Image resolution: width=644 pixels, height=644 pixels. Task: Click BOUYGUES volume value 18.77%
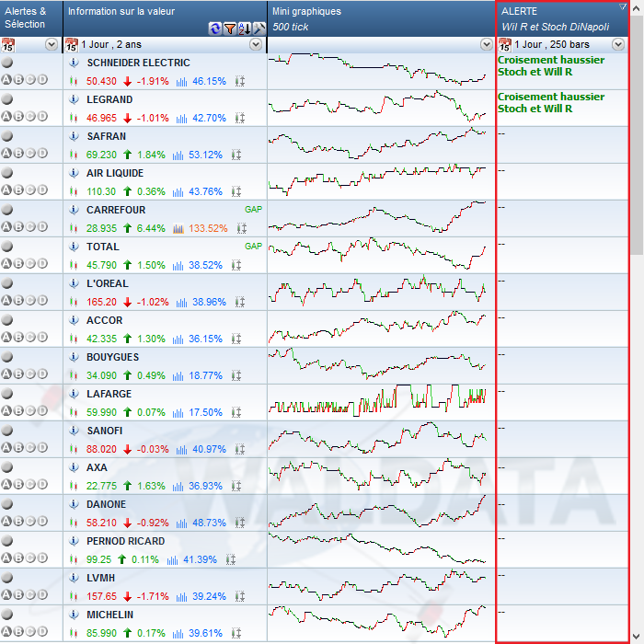pos(205,375)
